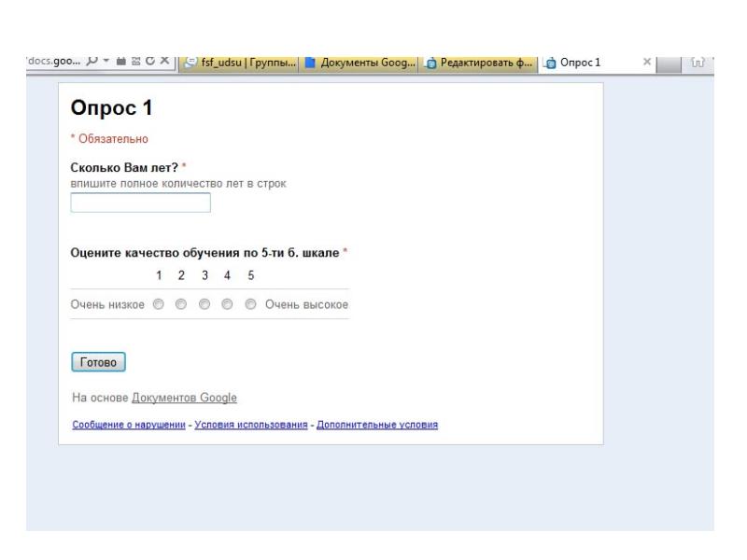The height and width of the screenshot is (560, 747).
Task: Click the refresh icon in address bar
Action: [150, 61]
